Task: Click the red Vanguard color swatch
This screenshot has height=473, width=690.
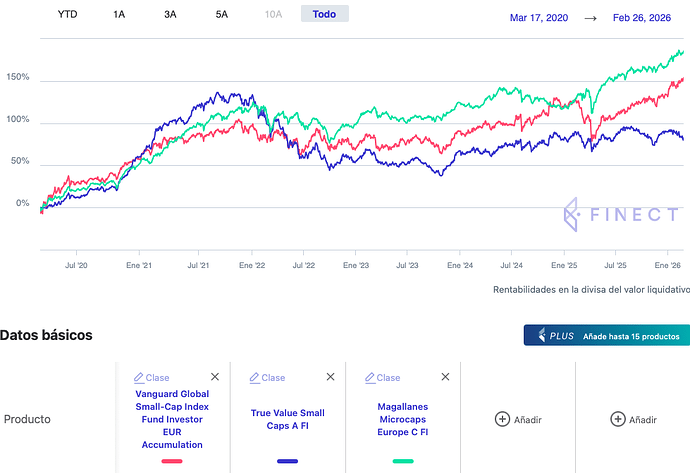Action: tap(172, 461)
